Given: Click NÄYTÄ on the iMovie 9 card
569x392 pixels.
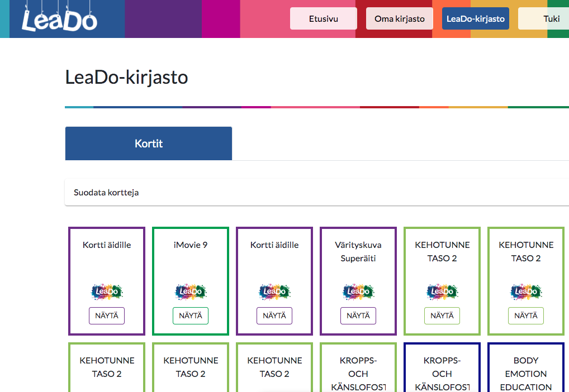Looking at the screenshot, I should pyautogui.click(x=191, y=315).
